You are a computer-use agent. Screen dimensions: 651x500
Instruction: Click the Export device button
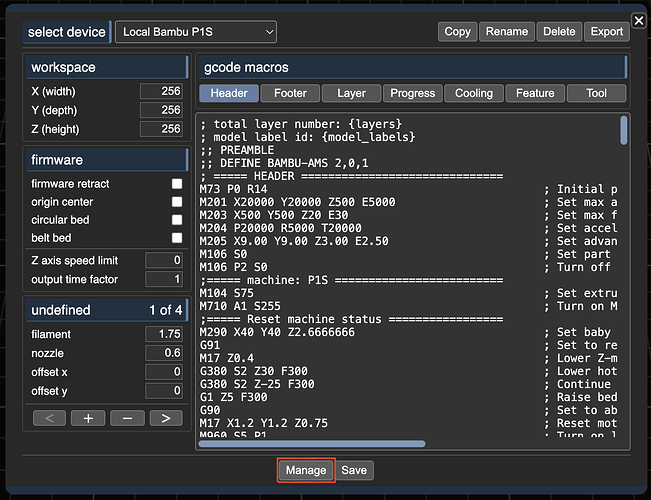(606, 32)
